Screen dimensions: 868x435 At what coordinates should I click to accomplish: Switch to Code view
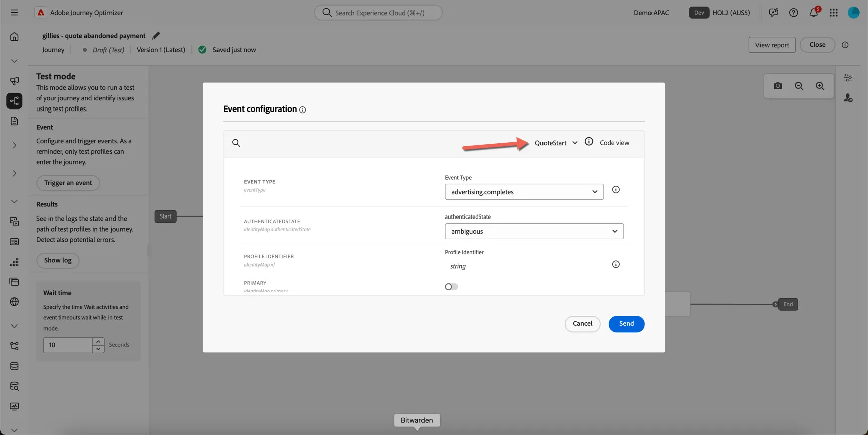614,143
